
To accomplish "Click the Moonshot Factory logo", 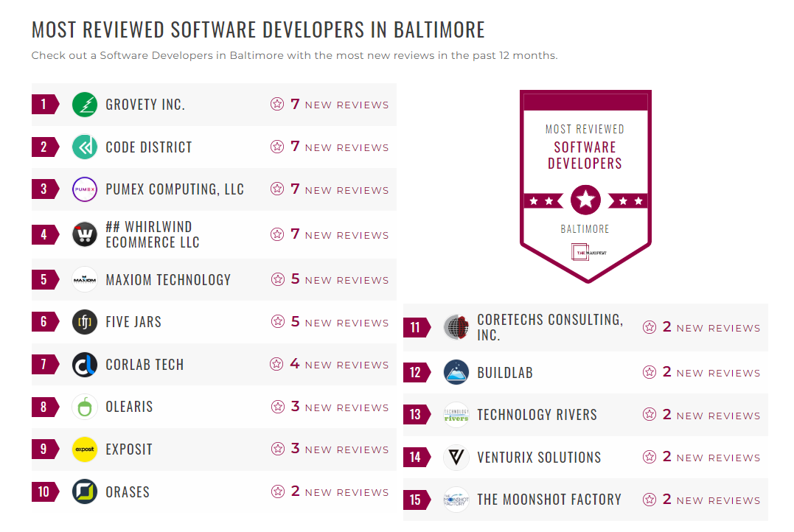I will point(456,500).
